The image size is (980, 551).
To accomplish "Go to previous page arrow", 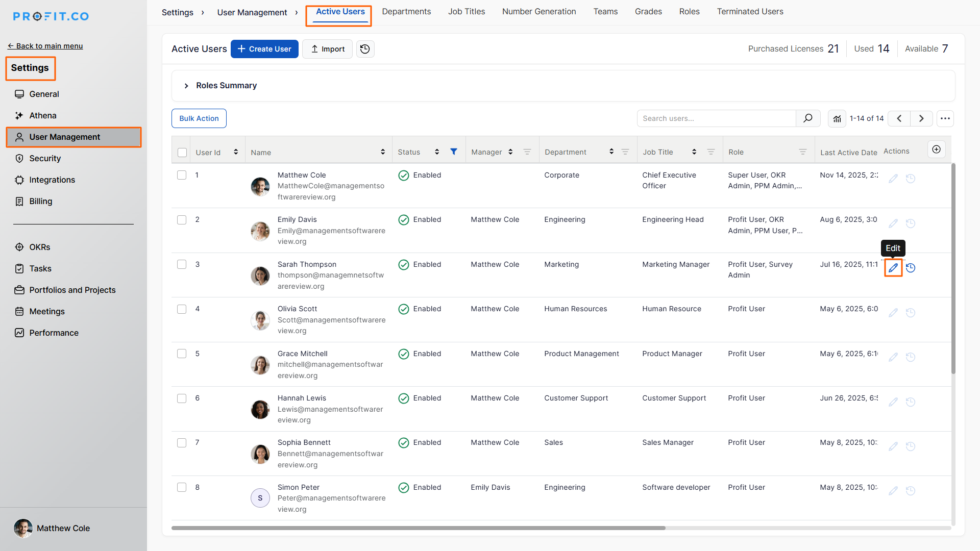I will click(899, 118).
